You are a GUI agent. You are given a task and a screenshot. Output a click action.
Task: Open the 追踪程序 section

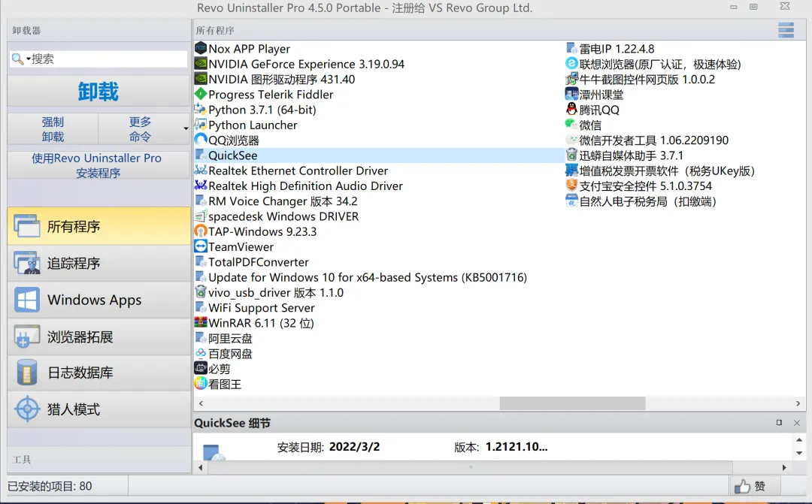(99, 263)
